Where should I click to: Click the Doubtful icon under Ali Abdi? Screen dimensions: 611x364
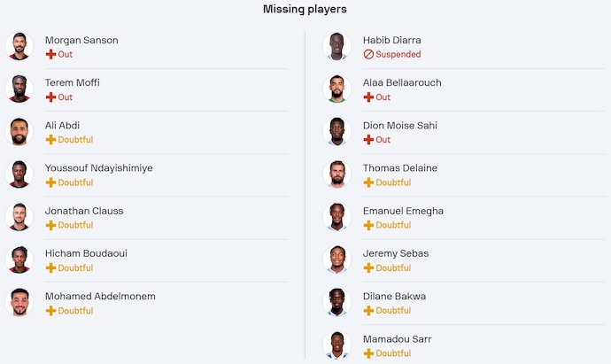point(50,140)
